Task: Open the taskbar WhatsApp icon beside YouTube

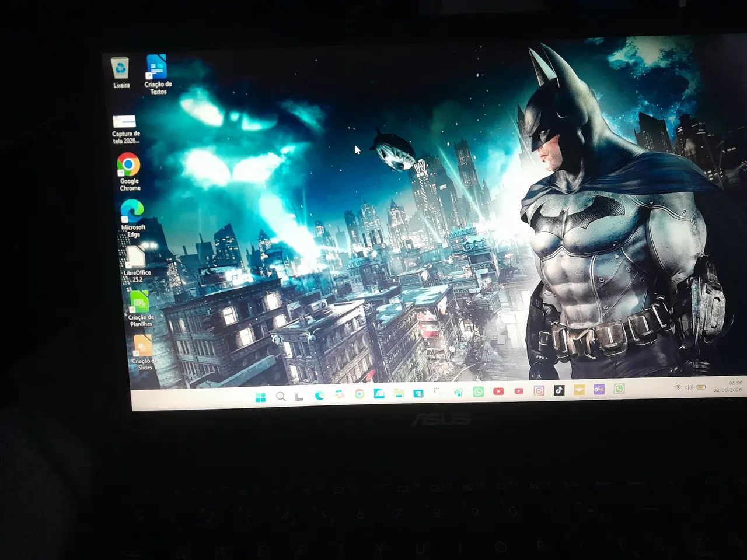Action: click(479, 391)
